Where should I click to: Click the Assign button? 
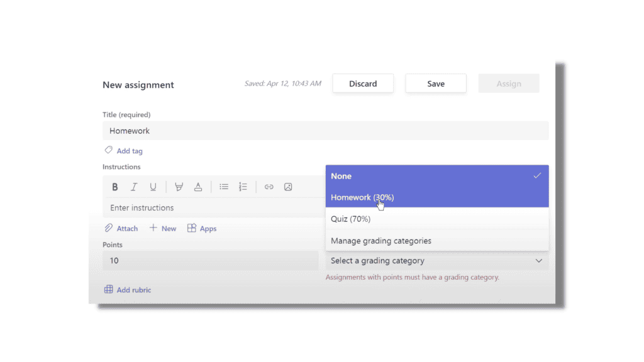pyautogui.click(x=508, y=84)
